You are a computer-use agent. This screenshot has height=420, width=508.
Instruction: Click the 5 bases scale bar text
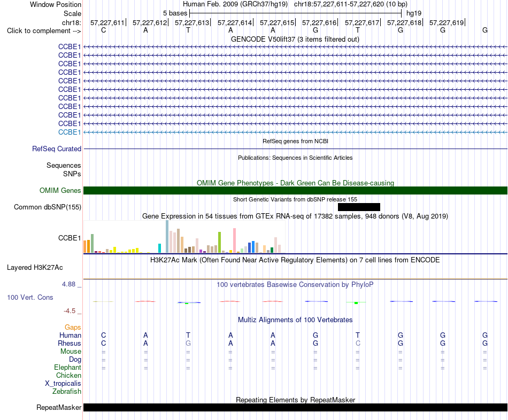coord(175,13)
